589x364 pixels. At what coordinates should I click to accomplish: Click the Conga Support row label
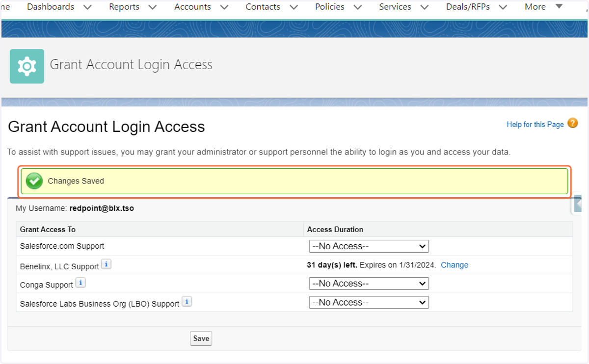[47, 285]
